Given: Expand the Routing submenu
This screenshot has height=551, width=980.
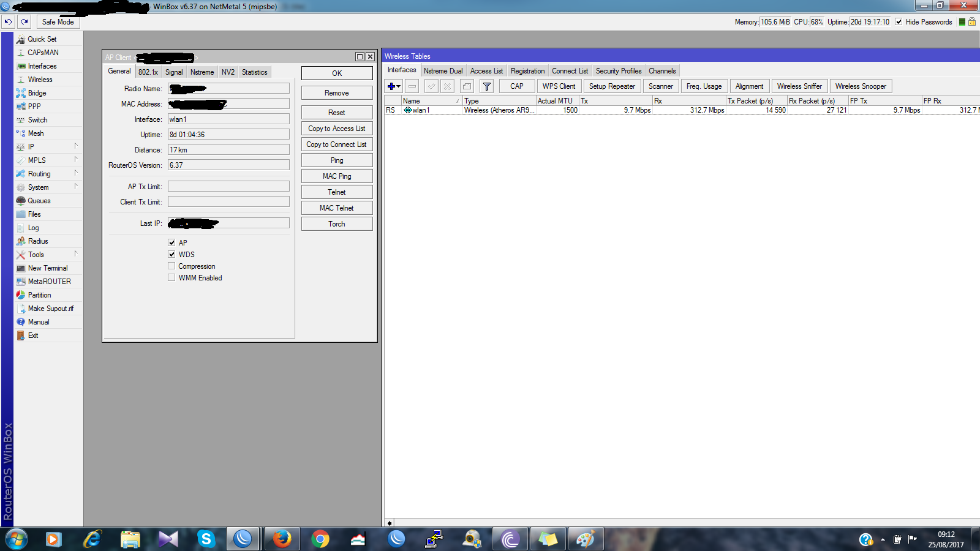Looking at the screenshot, I should [76, 173].
